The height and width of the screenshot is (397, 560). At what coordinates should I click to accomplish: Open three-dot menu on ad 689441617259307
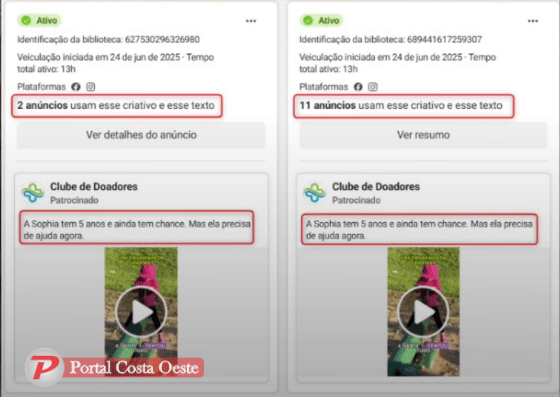532,21
